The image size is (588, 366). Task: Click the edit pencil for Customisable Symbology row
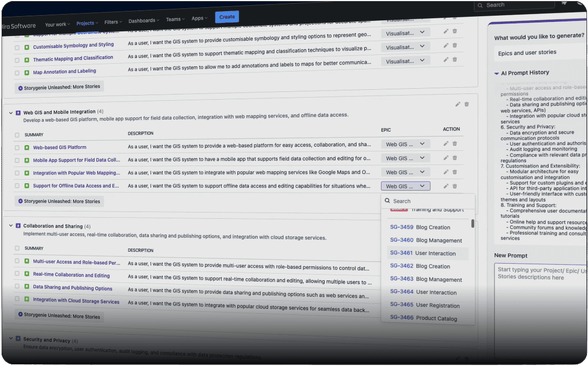445,46
